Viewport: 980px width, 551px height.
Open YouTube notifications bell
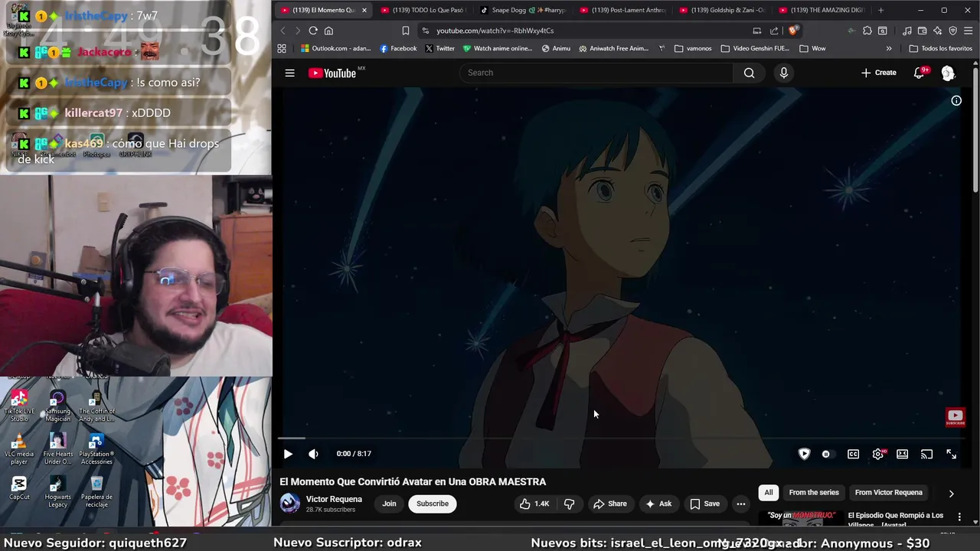pyautogui.click(x=920, y=73)
